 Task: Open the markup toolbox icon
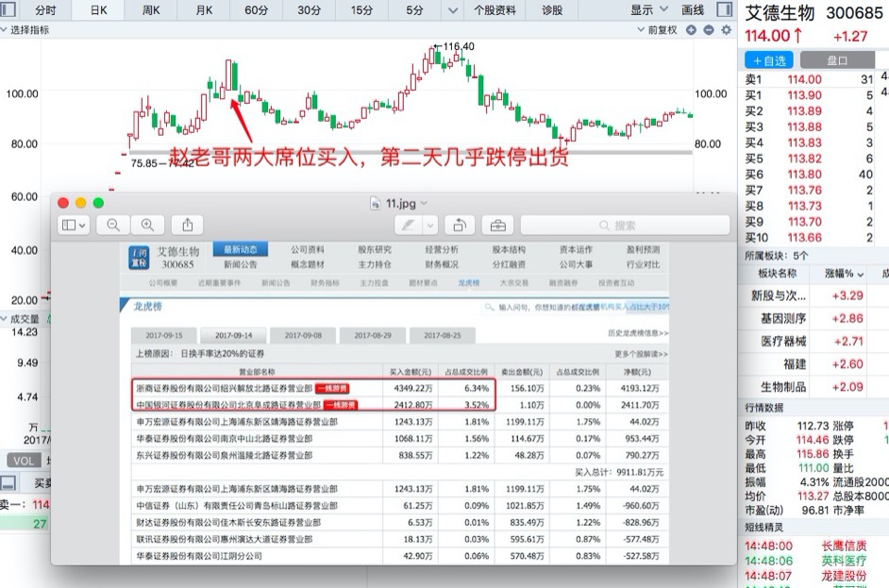495,225
